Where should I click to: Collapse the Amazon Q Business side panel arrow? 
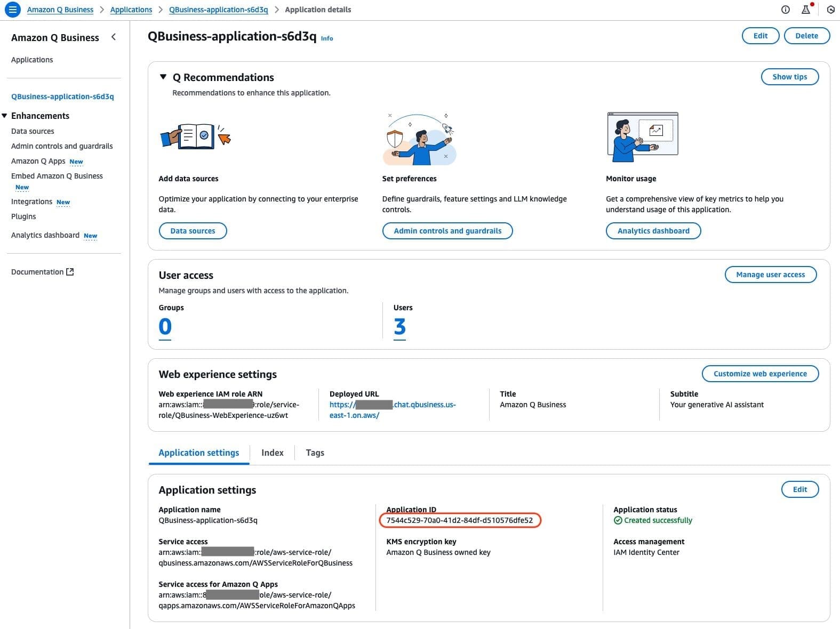tap(114, 37)
